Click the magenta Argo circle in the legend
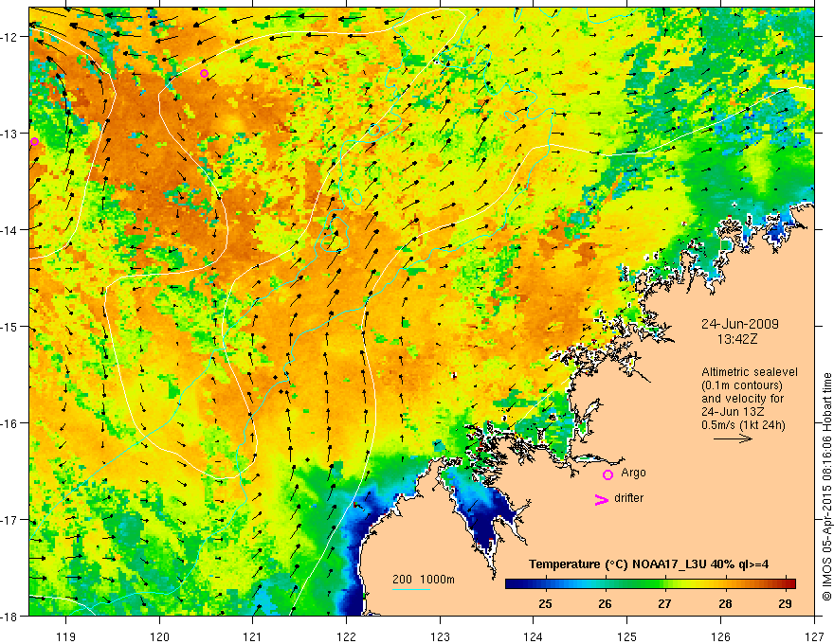Viewport: 834px width, 644px height. [607, 474]
